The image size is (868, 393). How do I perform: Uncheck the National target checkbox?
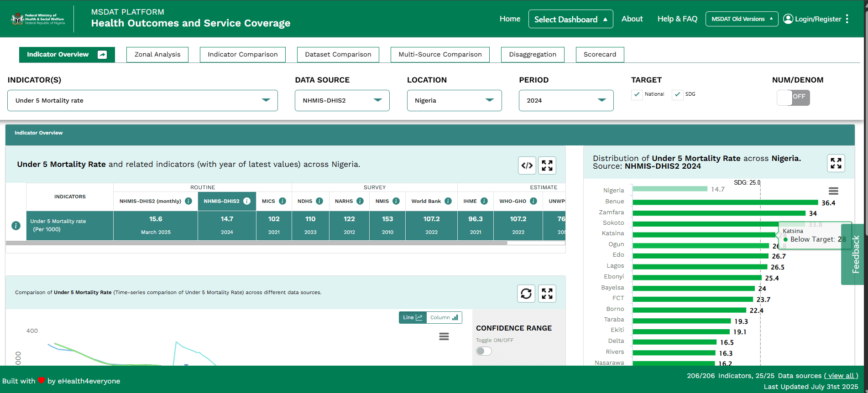637,94
